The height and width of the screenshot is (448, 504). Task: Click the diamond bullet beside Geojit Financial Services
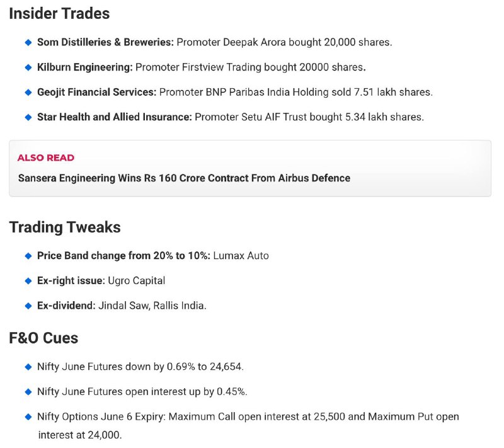(28, 93)
